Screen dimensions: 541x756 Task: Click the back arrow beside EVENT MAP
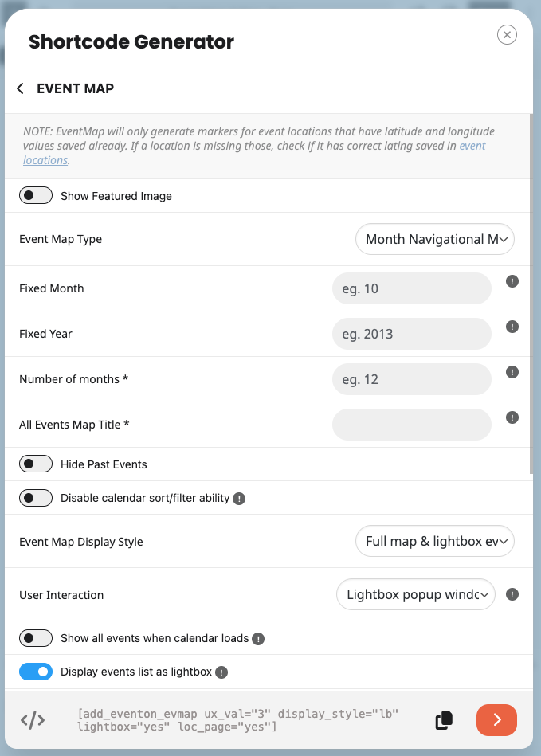pyautogui.click(x=21, y=88)
